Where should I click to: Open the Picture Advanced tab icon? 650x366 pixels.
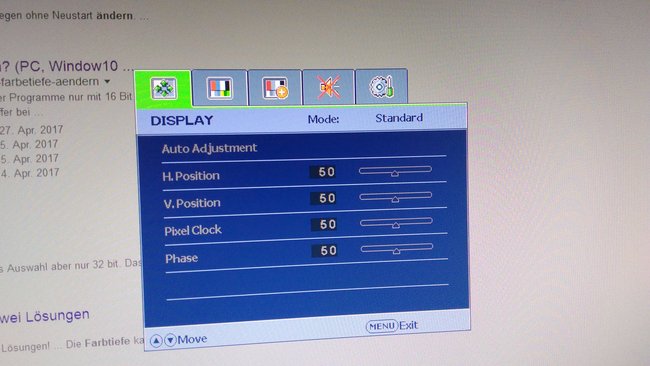pos(275,88)
